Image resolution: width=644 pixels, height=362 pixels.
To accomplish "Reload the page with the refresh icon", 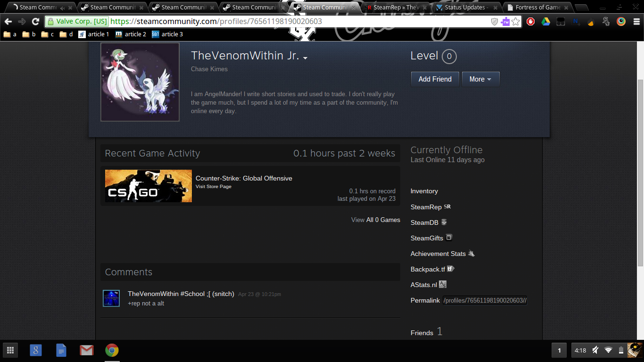I will pos(35,22).
